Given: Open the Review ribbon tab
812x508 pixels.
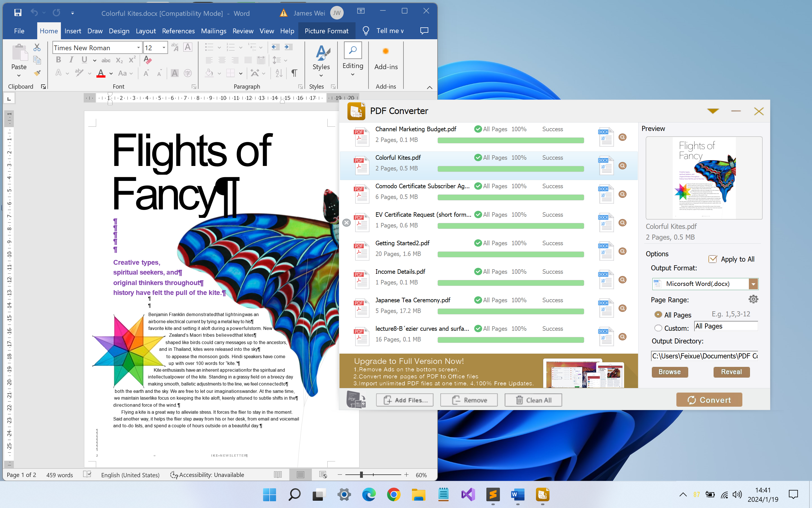Looking at the screenshot, I should point(243,31).
